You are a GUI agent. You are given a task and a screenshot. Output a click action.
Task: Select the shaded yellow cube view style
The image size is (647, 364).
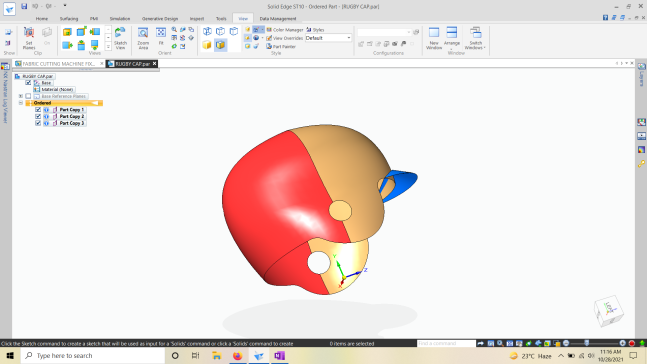[207, 45]
